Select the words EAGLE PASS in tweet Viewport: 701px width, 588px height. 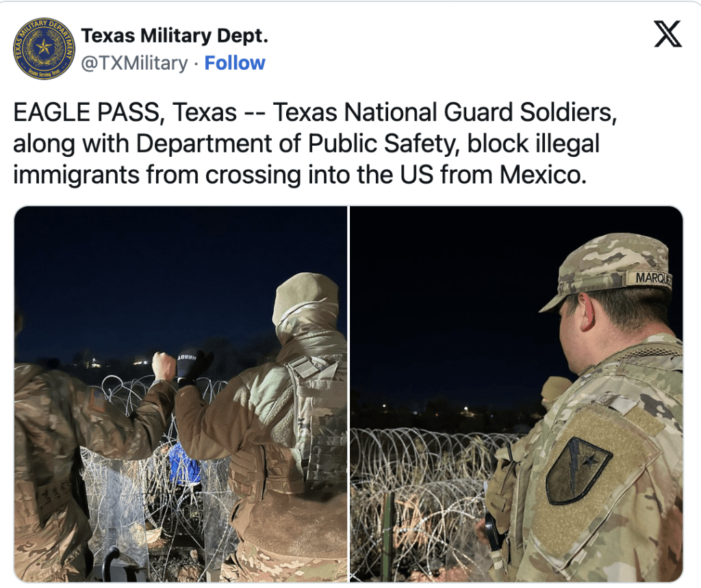point(87,112)
